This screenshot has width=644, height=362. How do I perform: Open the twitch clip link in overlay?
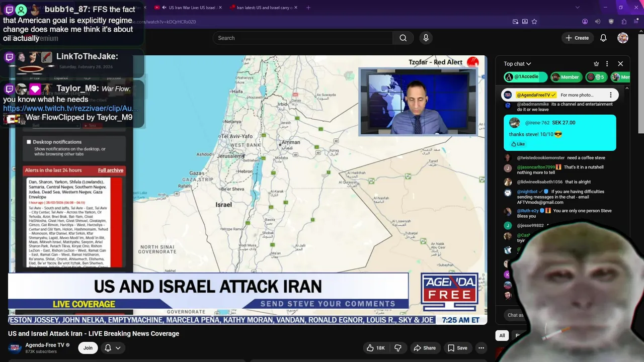(x=70, y=108)
